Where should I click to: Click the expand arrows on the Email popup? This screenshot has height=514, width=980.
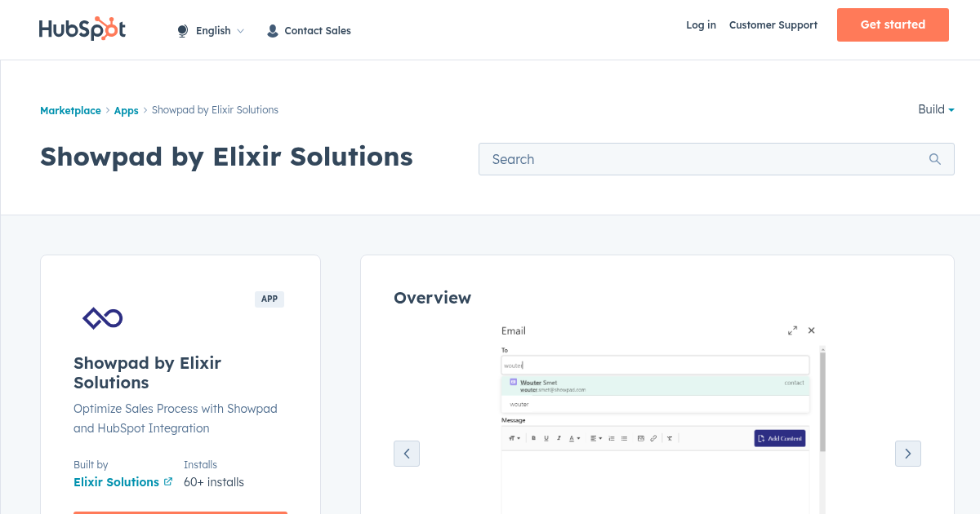click(x=792, y=330)
